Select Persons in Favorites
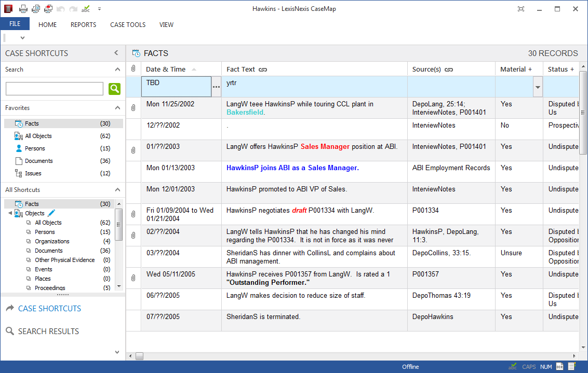The width and height of the screenshot is (588, 373). 63,148
